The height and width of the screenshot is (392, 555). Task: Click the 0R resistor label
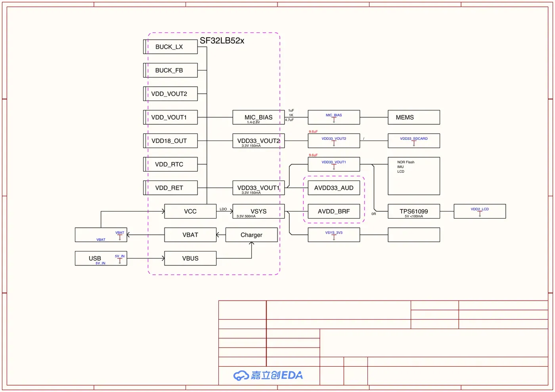point(374,214)
